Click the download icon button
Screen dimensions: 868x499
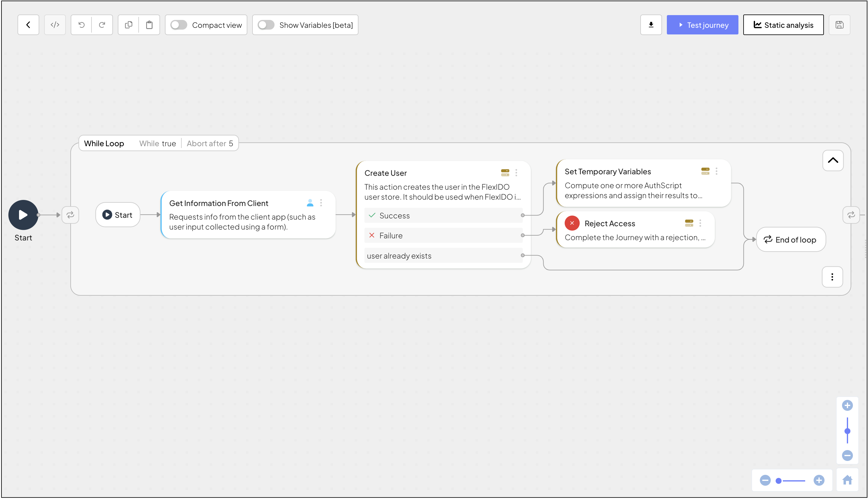coord(651,25)
